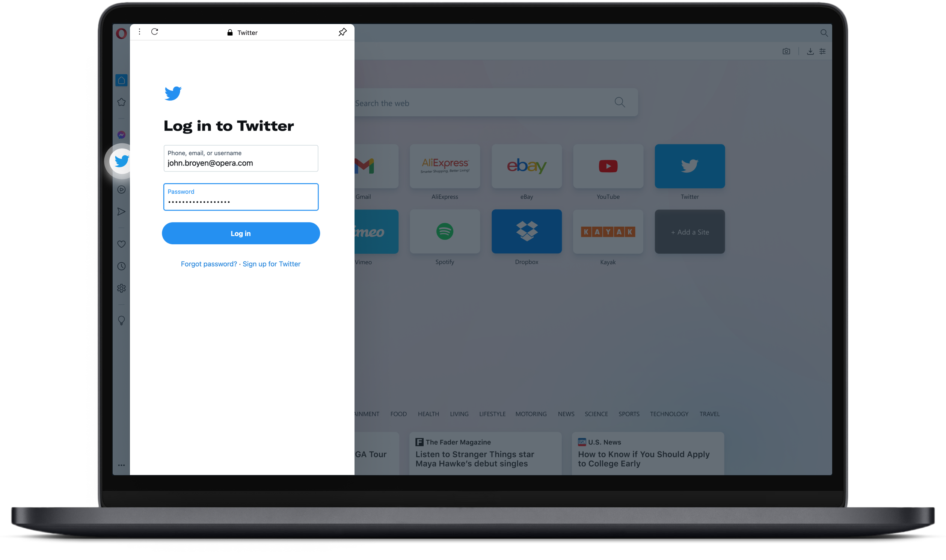Screen dimensions: 946x560
Task: Click the Opera pin/freeze tab icon
Action: pyautogui.click(x=342, y=32)
